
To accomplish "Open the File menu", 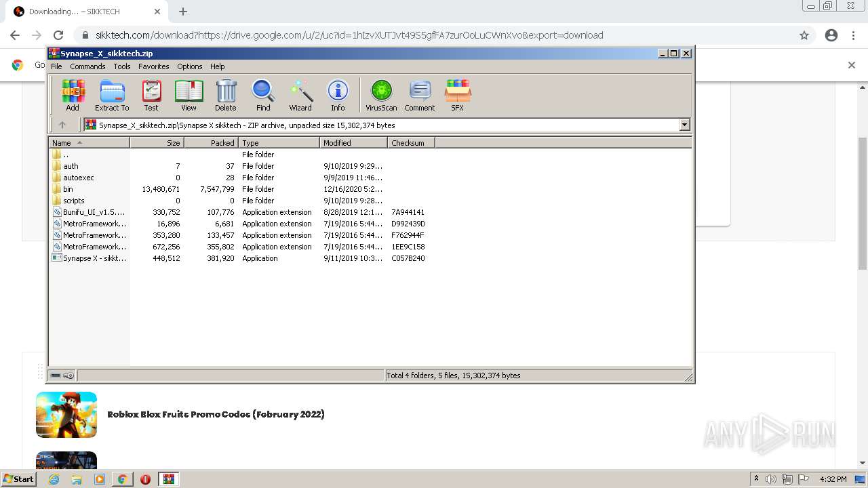I will [56, 66].
